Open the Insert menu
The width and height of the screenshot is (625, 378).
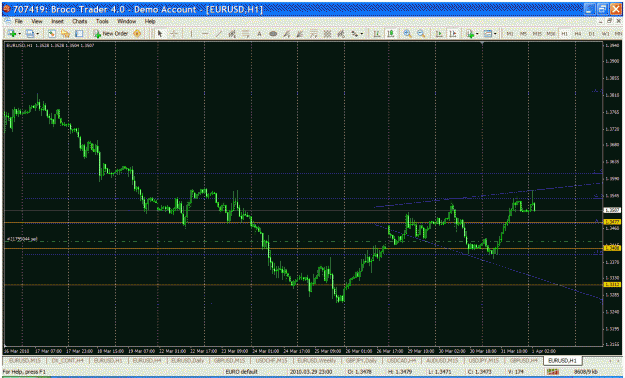pos(57,21)
